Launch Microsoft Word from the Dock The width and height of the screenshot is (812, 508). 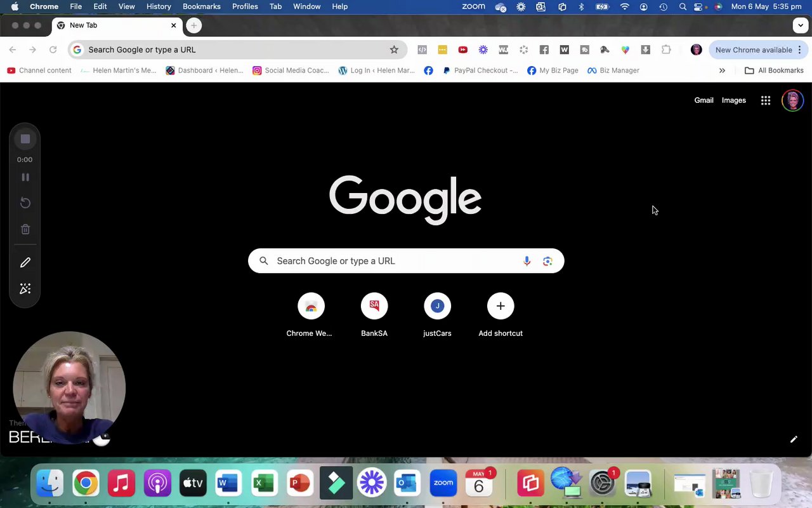(228, 483)
